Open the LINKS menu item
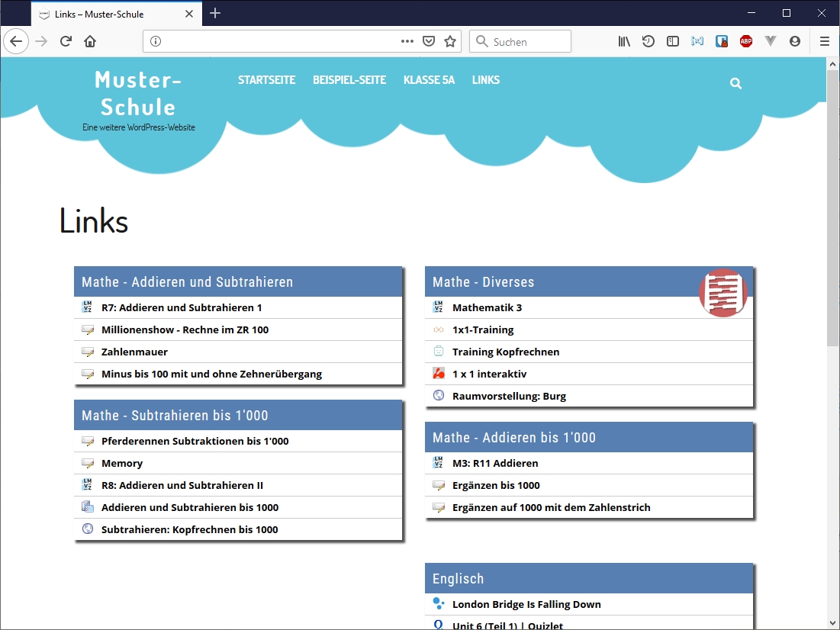 486,80
